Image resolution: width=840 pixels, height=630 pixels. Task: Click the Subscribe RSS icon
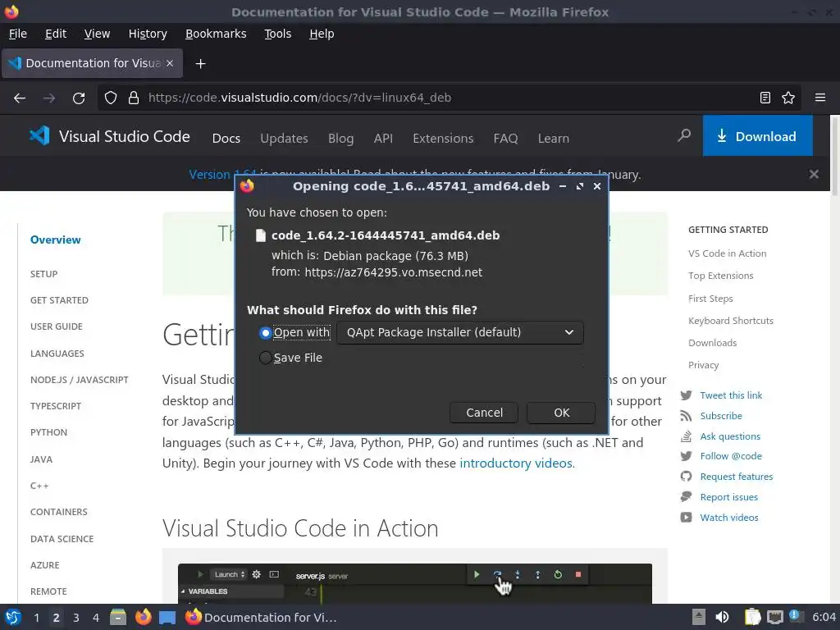[687, 416]
